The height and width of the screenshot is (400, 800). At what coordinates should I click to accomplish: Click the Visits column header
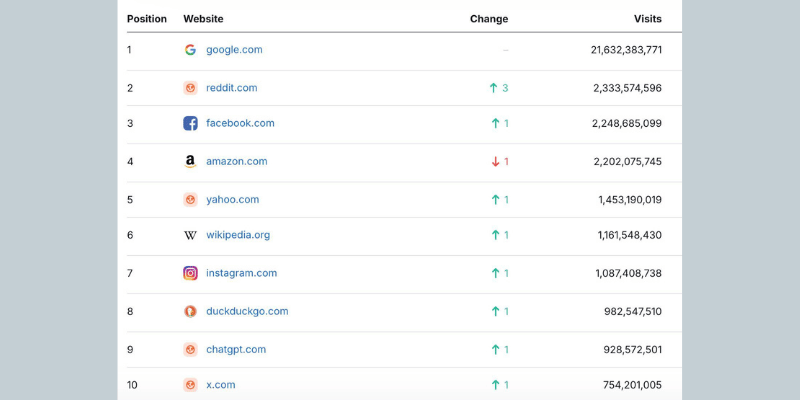coord(647,19)
